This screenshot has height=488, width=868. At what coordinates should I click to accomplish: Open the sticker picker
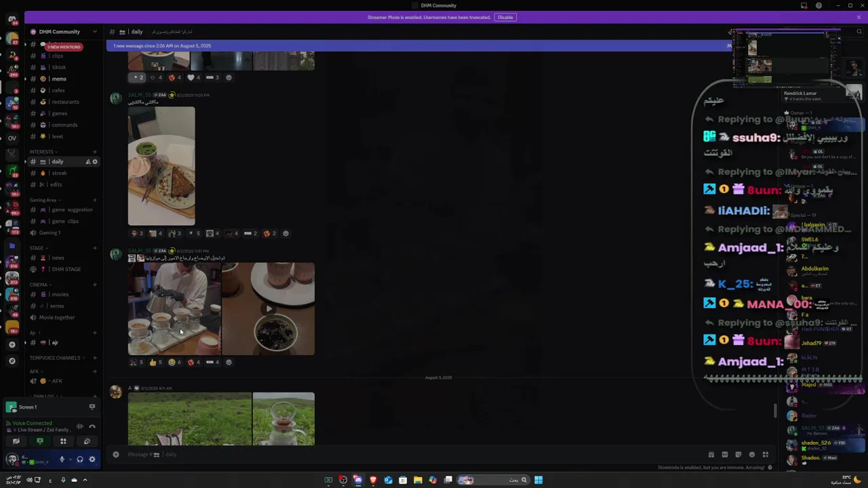coord(738,454)
